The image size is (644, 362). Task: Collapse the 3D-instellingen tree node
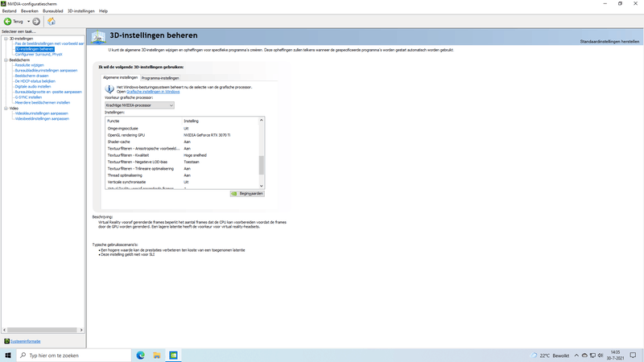pyautogui.click(x=6, y=39)
